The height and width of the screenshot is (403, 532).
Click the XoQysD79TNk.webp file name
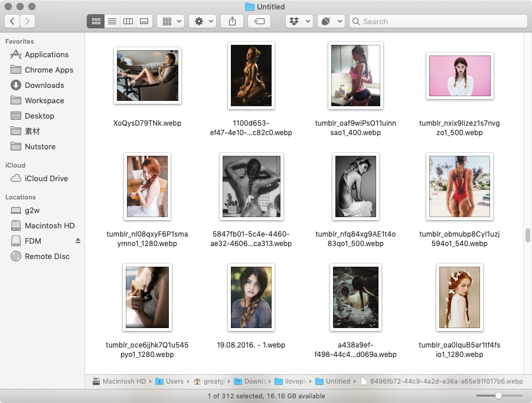pos(147,123)
